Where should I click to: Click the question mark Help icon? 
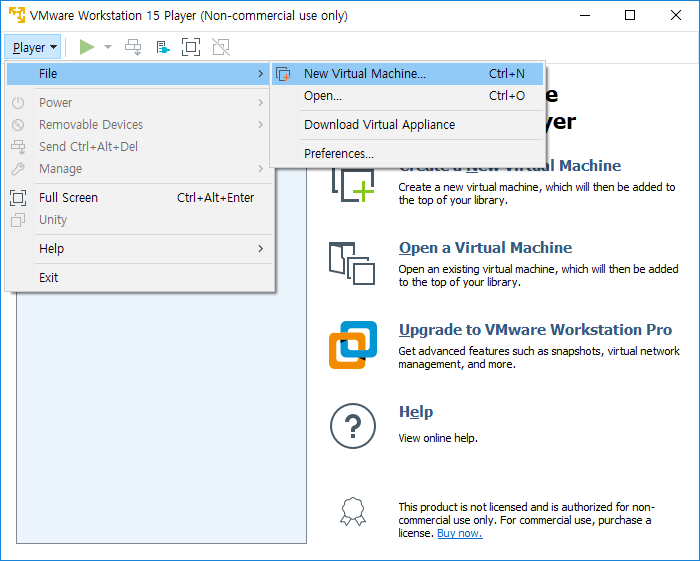(x=353, y=426)
